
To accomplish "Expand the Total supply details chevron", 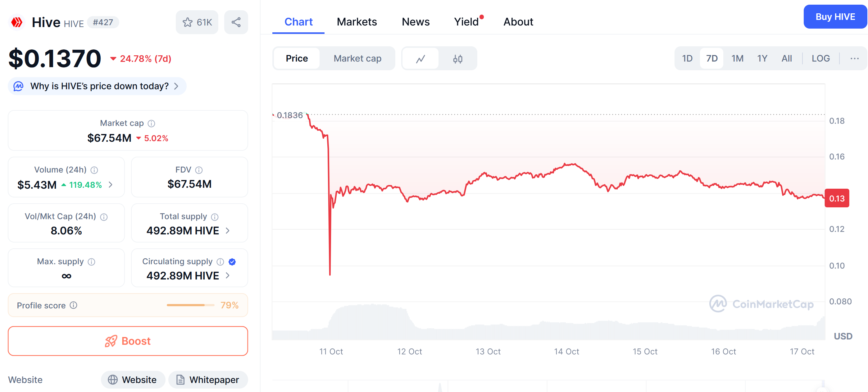I will pos(228,231).
